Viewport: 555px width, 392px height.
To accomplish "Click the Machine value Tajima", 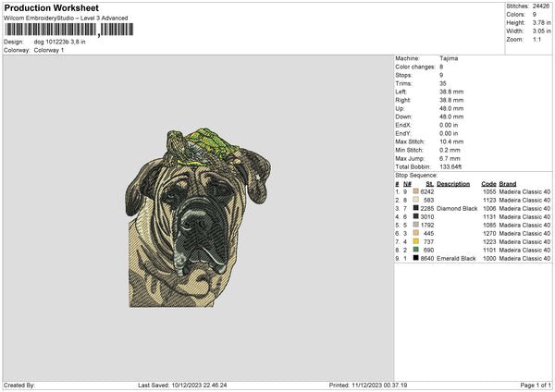I will 449,58.
